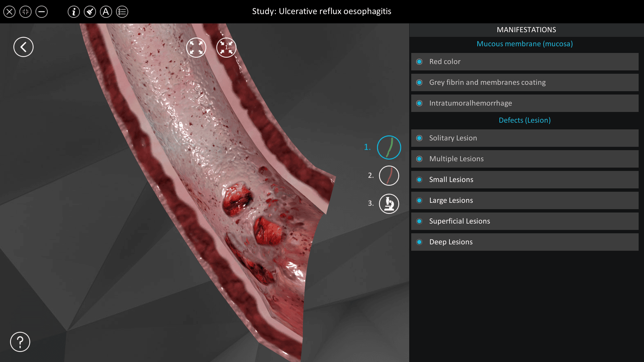
Task: Toggle the Superficial Lesions option
Action: pyautogui.click(x=525, y=221)
